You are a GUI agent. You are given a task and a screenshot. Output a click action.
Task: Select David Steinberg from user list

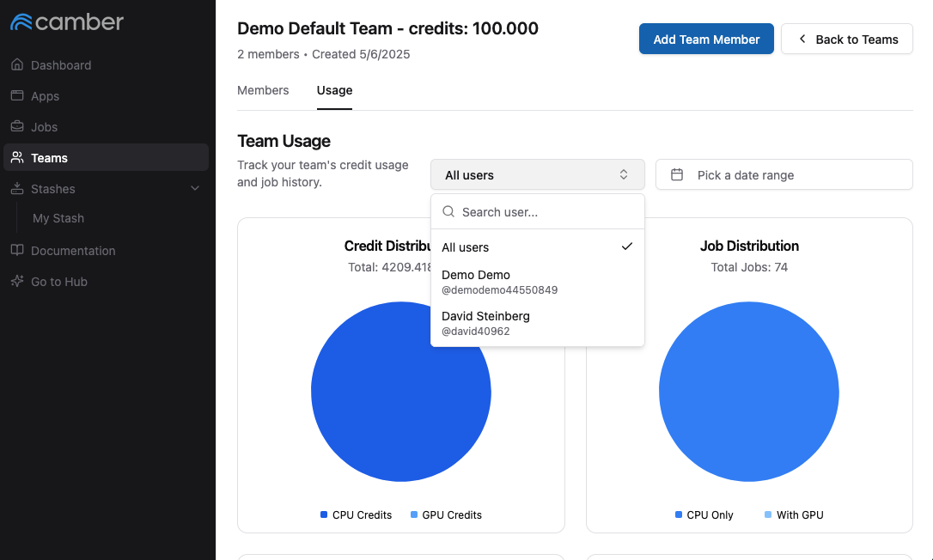click(537, 323)
